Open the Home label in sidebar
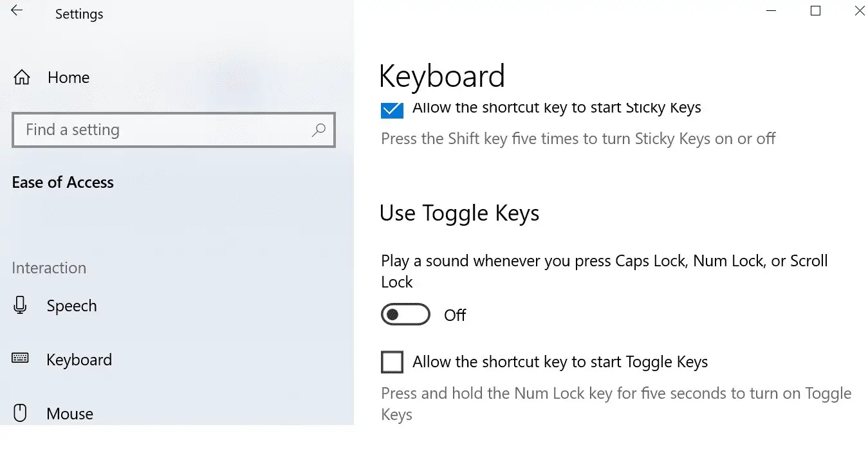 pos(68,78)
